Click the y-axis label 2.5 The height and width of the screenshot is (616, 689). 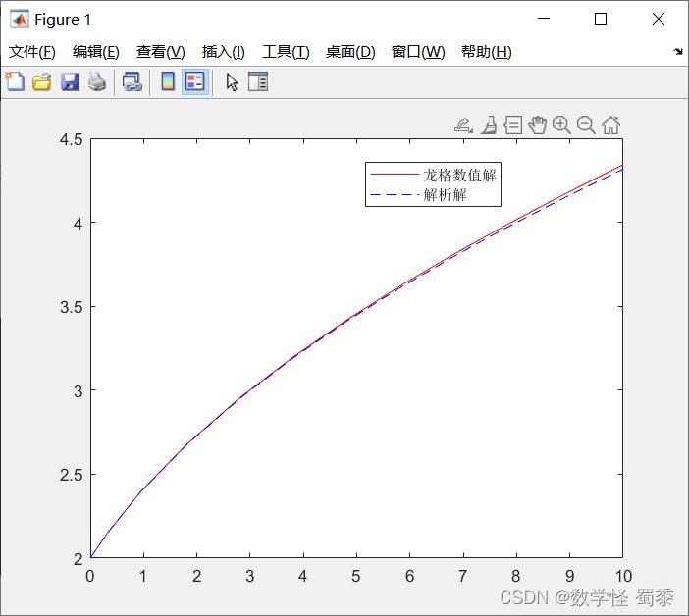[x=72, y=475]
